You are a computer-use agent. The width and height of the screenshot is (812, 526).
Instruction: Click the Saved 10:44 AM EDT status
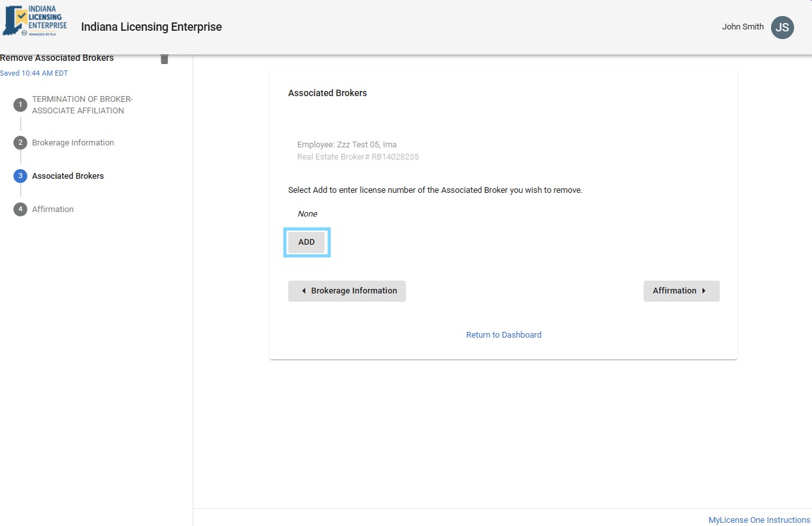[x=34, y=74]
